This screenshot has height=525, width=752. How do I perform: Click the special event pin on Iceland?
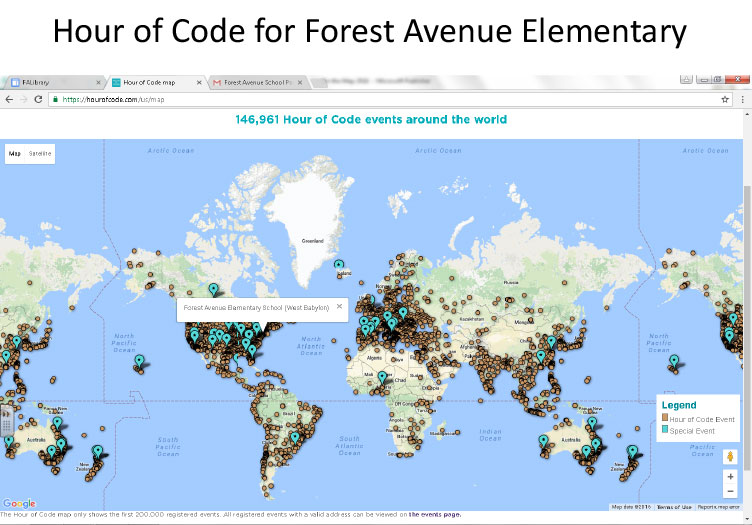pyautogui.click(x=339, y=265)
